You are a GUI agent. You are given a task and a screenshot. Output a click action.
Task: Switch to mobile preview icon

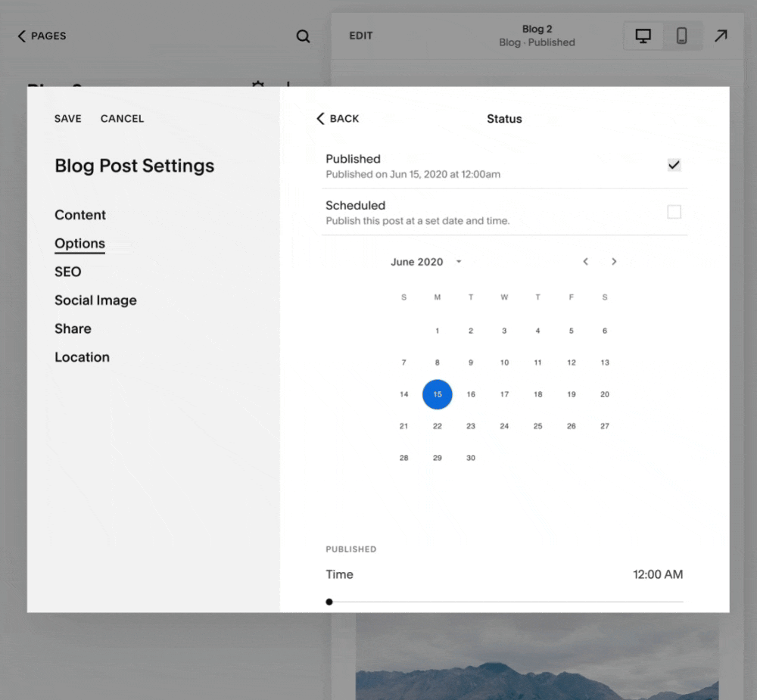pos(682,36)
